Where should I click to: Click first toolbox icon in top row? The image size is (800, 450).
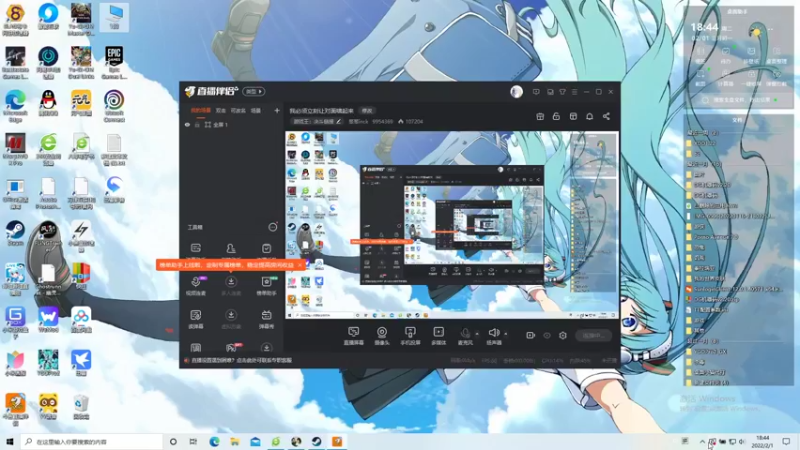coord(196,248)
